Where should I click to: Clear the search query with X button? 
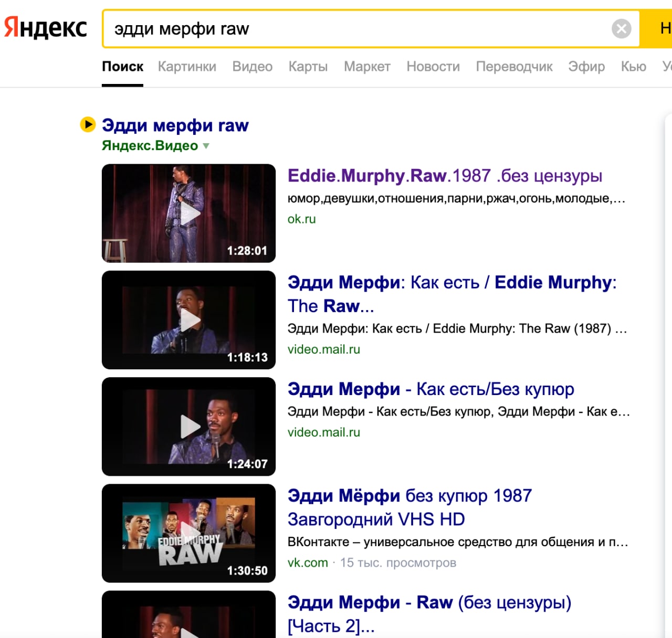pyautogui.click(x=621, y=28)
